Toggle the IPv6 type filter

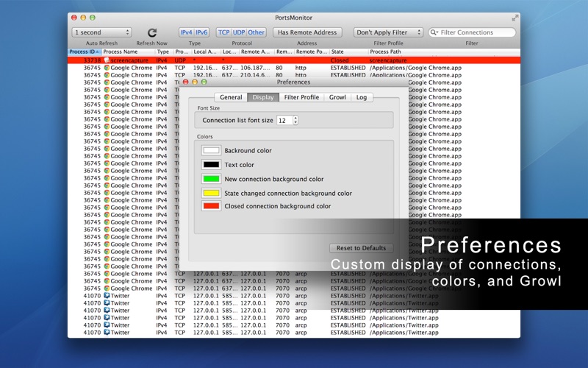tap(201, 32)
